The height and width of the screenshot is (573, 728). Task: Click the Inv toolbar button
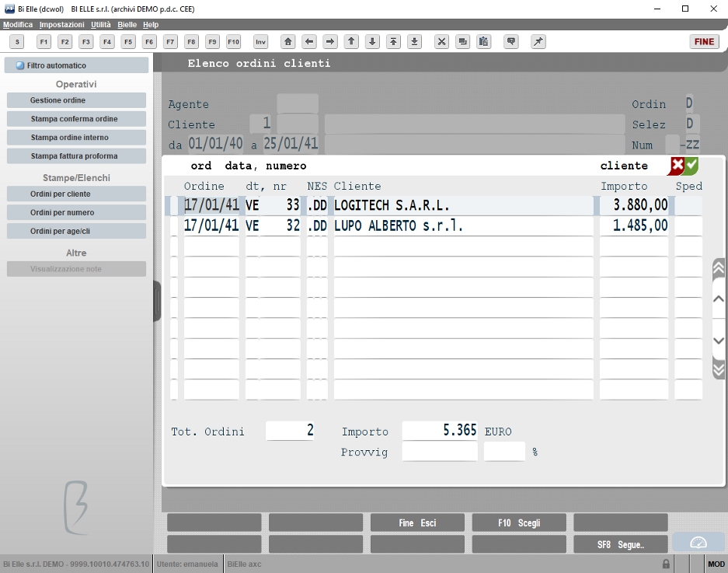tap(260, 42)
